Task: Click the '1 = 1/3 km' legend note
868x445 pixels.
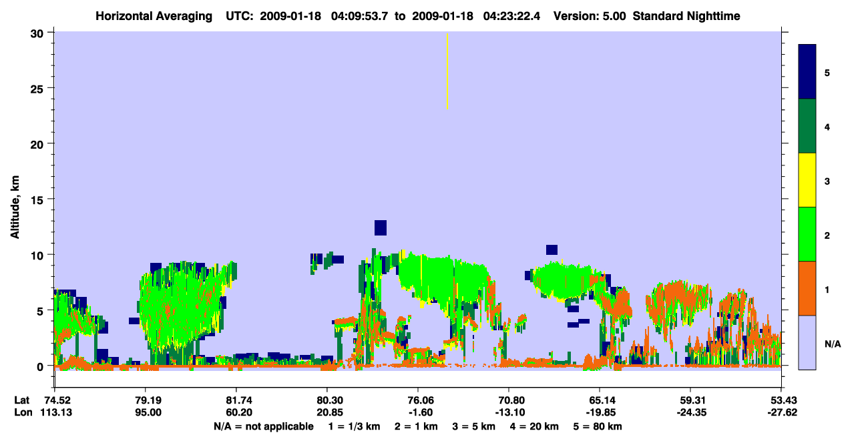Action: [355, 426]
